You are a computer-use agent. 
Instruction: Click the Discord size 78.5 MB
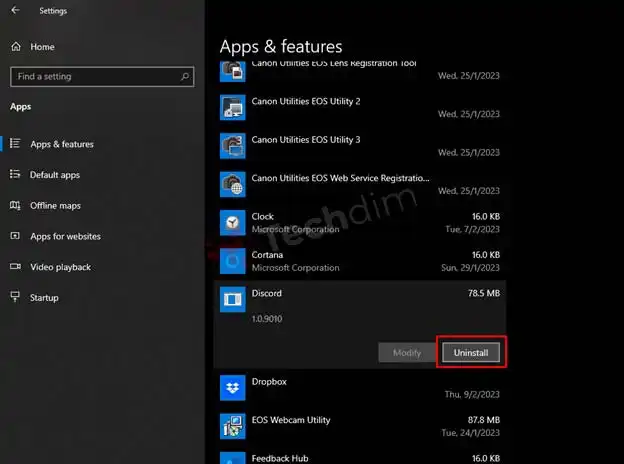coord(484,293)
